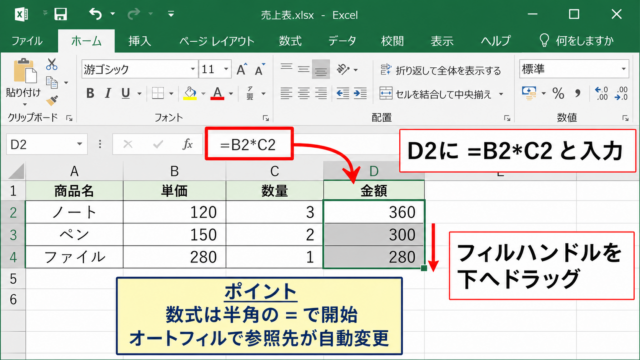Open the フォント dialog launcher
Viewport: 640px width, 360px height.
266,118
